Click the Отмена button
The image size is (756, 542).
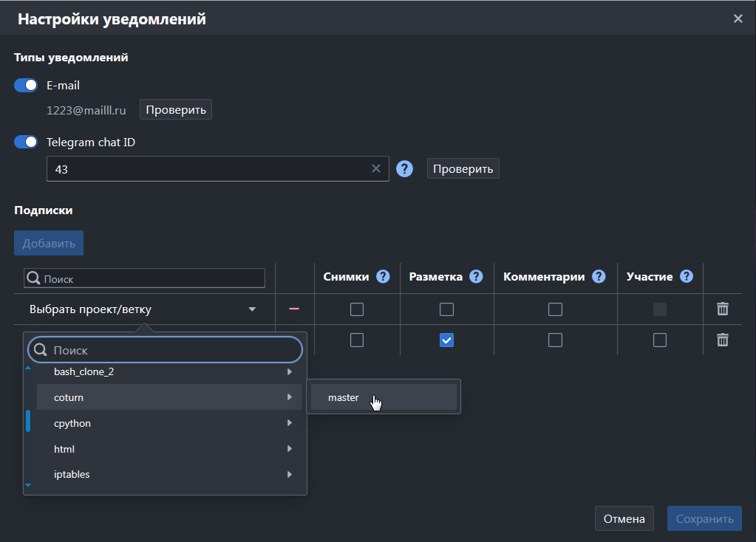(x=624, y=518)
